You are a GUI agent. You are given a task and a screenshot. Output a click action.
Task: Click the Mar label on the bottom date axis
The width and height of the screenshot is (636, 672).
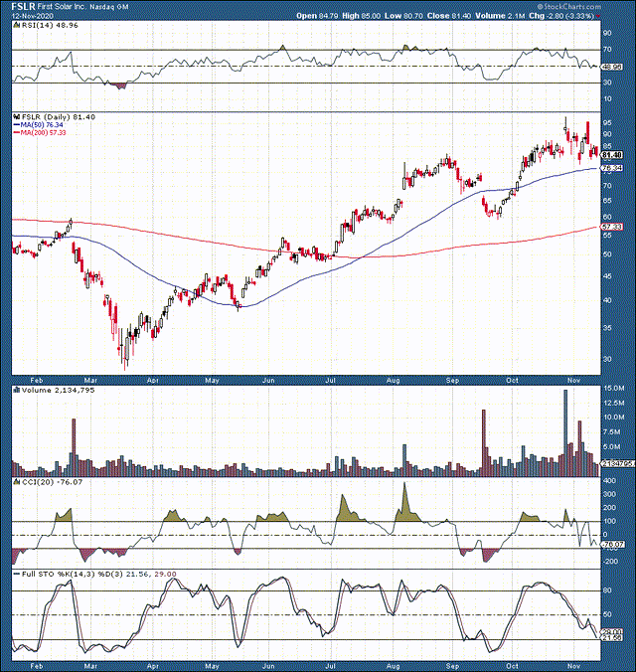[x=90, y=666]
